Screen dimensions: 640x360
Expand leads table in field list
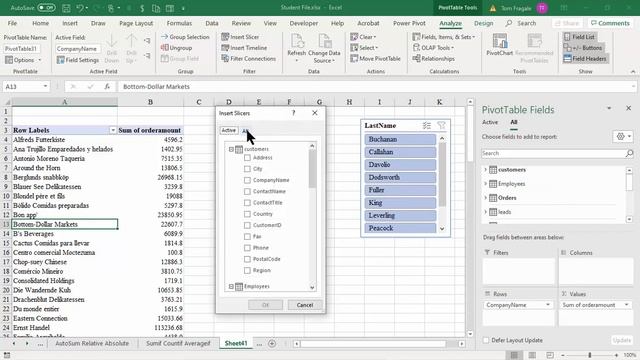[485, 212]
